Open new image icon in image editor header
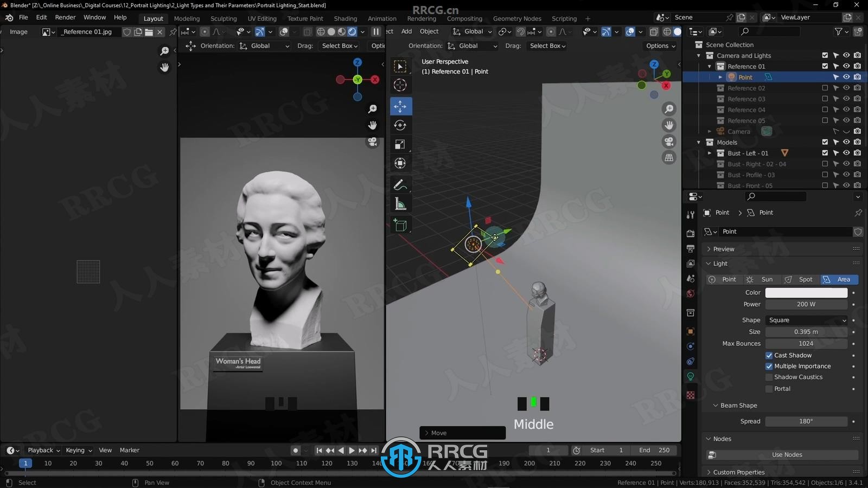Image resolution: width=868 pixels, height=488 pixels. pos(138,32)
